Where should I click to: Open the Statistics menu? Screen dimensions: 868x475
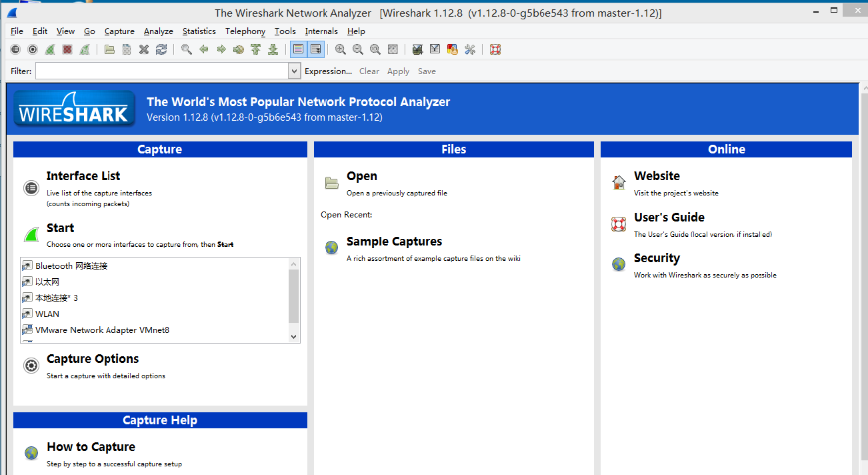point(199,31)
